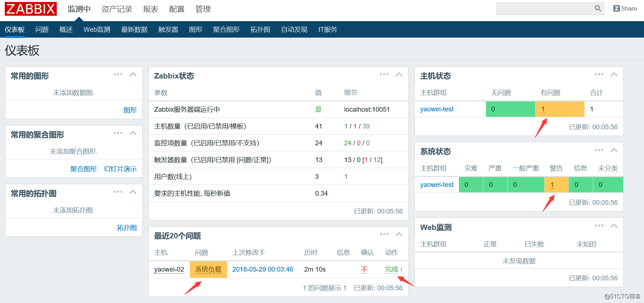Click the ZABBIX logo
Screen dimensions: 644x303
(x=31, y=9)
